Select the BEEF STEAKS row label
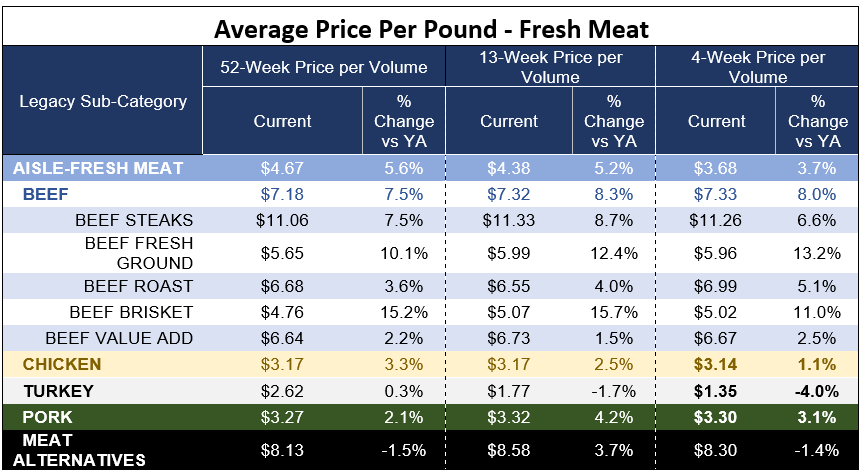This screenshot has width=860, height=471. click(x=134, y=220)
